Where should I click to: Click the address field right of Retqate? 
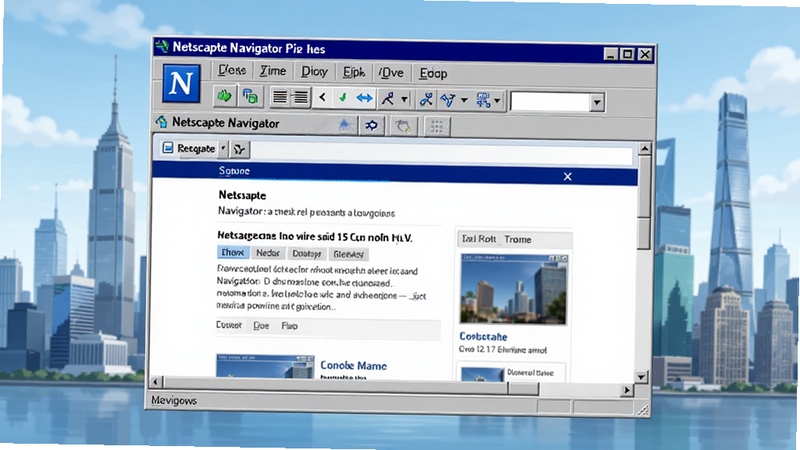(x=440, y=153)
